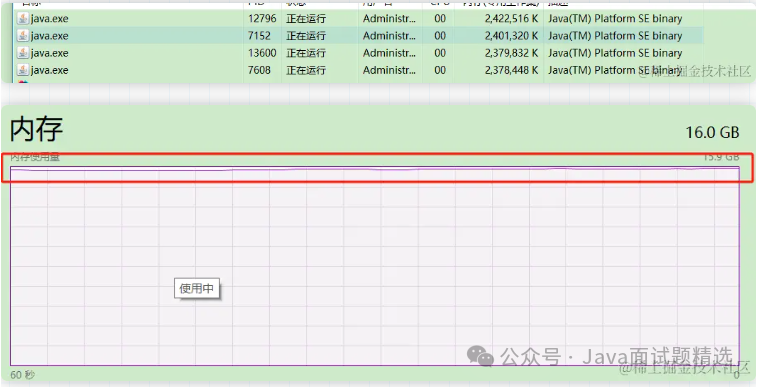Click the 16.0 GB total memory label
Image resolution: width=757 pixels, height=387 pixels.
tap(713, 132)
